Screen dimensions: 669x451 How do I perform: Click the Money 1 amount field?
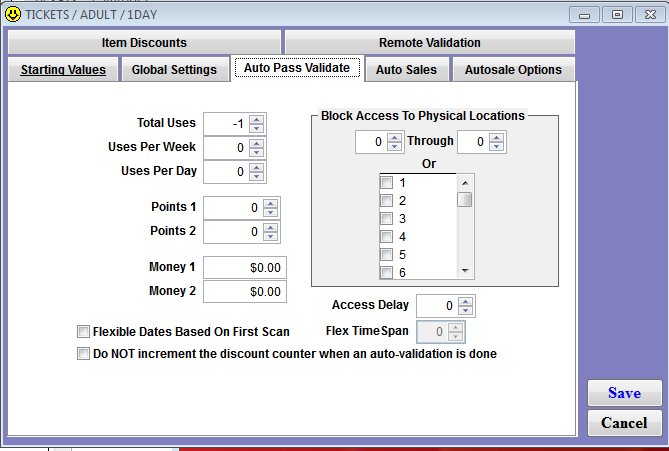pos(245,268)
